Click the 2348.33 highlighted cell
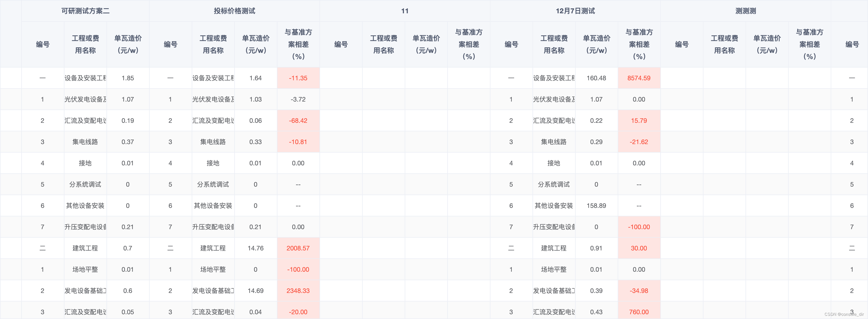The image size is (868, 319). (x=298, y=291)
